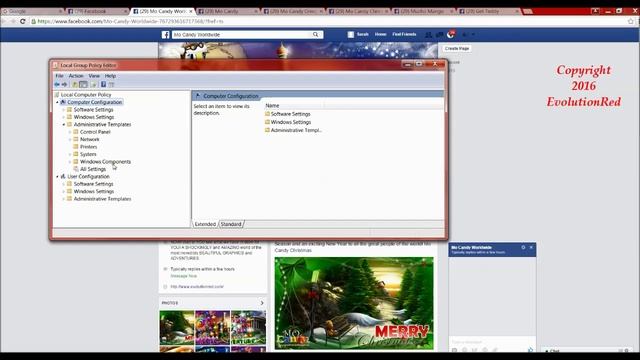This screenshot has height=360, width=640.
Task: Expand Control Panel tree node
Action: [x=70, y=132]
